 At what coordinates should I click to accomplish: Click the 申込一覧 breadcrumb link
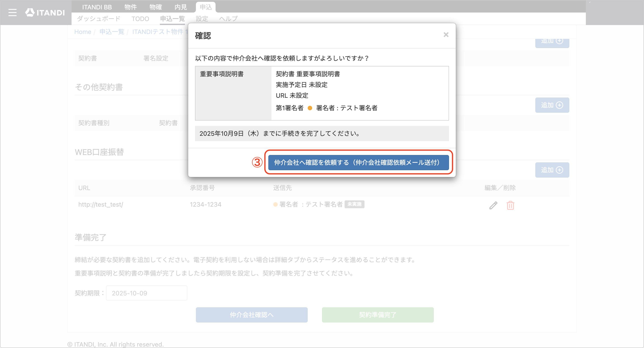112,32
